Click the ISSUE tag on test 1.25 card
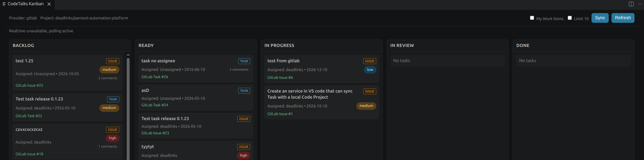644x160 pixels. coord(112,61)
